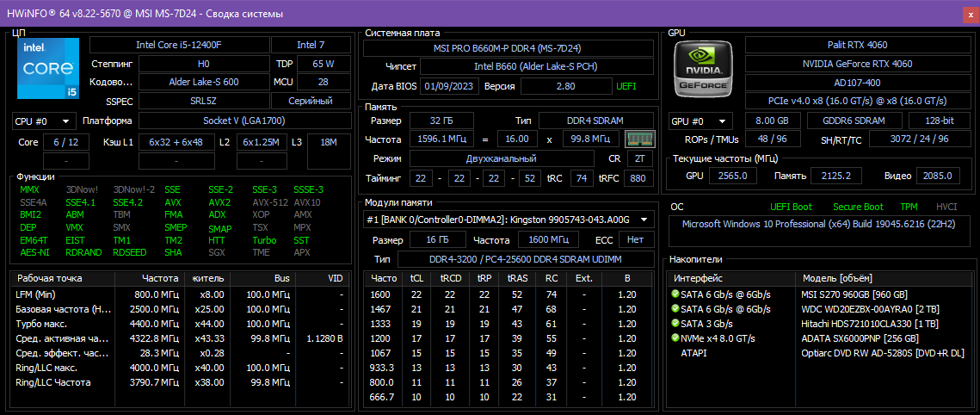
Task: Click the memory module chip icon
Action: click(x=638, y=139)
